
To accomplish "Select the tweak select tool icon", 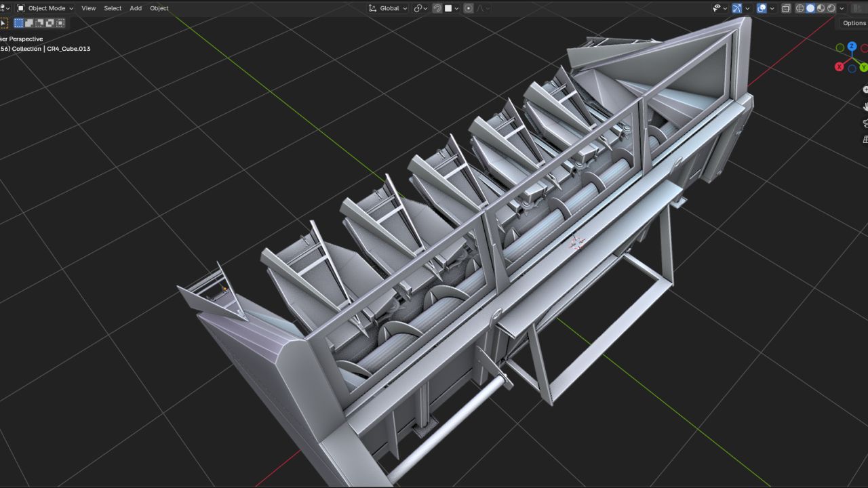I will (3, 23).
